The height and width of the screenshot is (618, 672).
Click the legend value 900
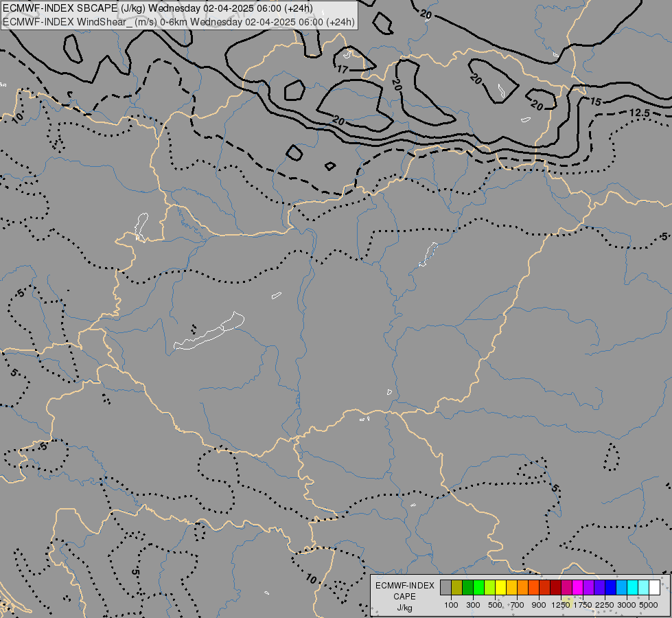(539, 605)
